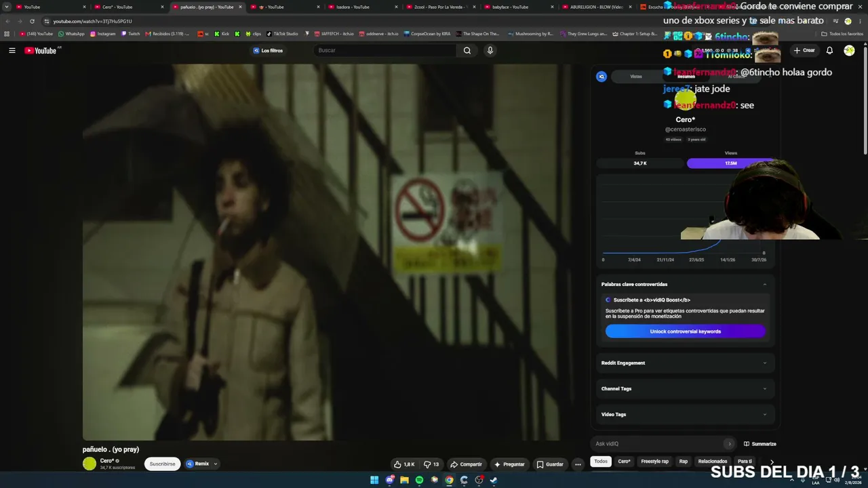The width and height of the screenshot is (868, 488).
Task: Click the Remix button
Action: pos(198,464)
